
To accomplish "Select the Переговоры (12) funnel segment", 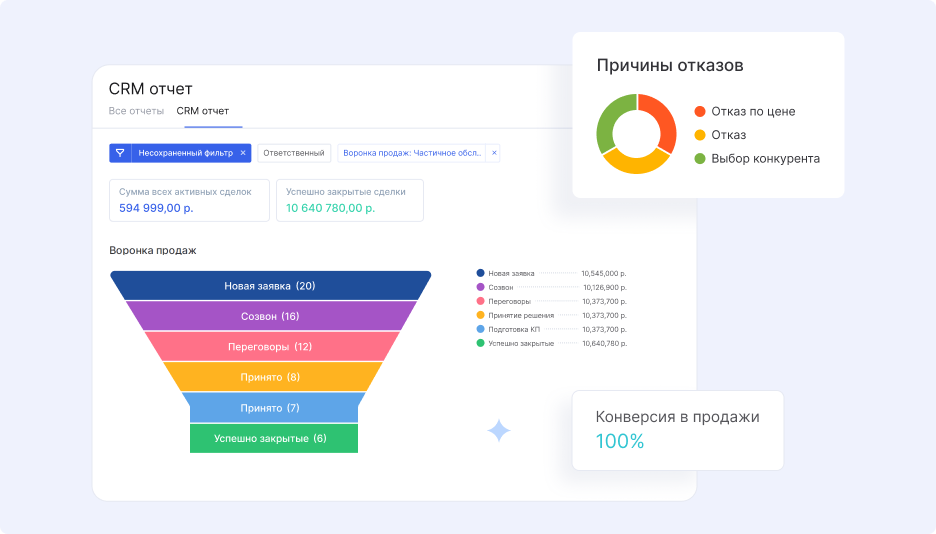I will (270, 347).
